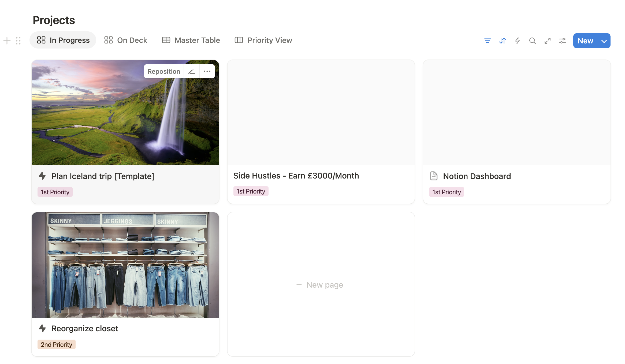Switch to the On Deck view
This screenshot has width=625, height=364.
[x=125, y=40]
